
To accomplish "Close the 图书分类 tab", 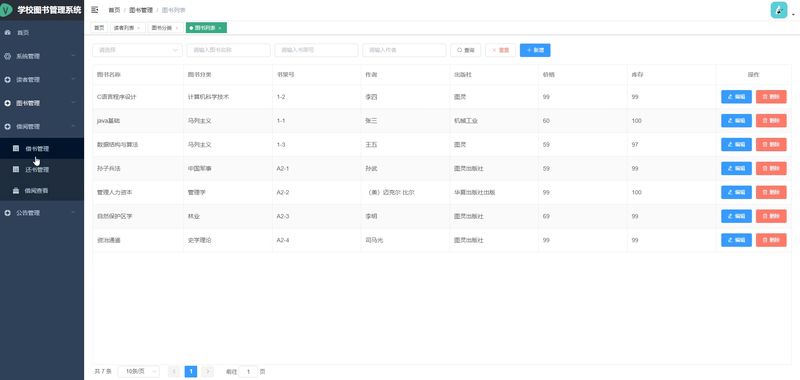I will click(177, 28).
